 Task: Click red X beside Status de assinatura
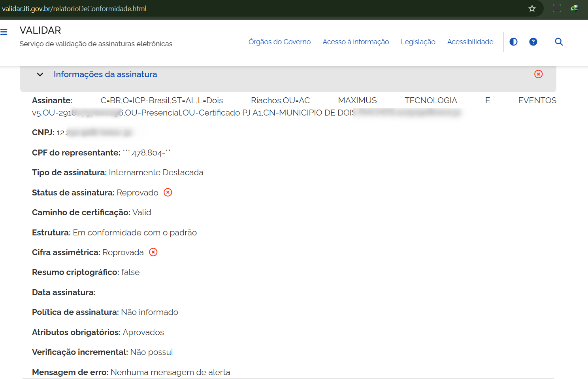(x=168, y=193)
